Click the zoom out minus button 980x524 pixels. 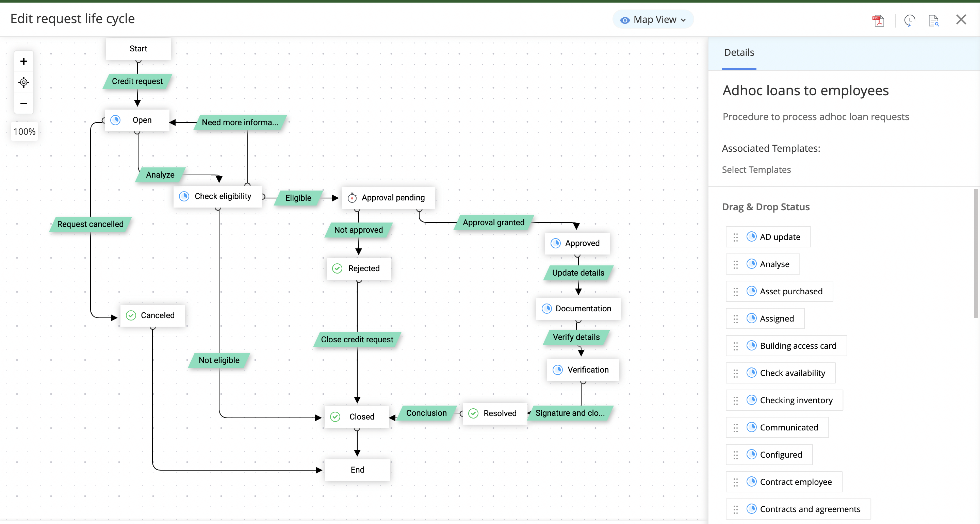[x=23, y=103]
